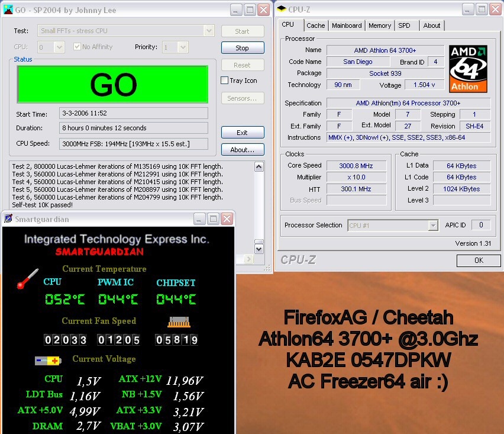Image resolution: width=504 pixels, height=434 pixels.
Task: Click the fan speed counter 02033
Action: click(x=66, y=339)
